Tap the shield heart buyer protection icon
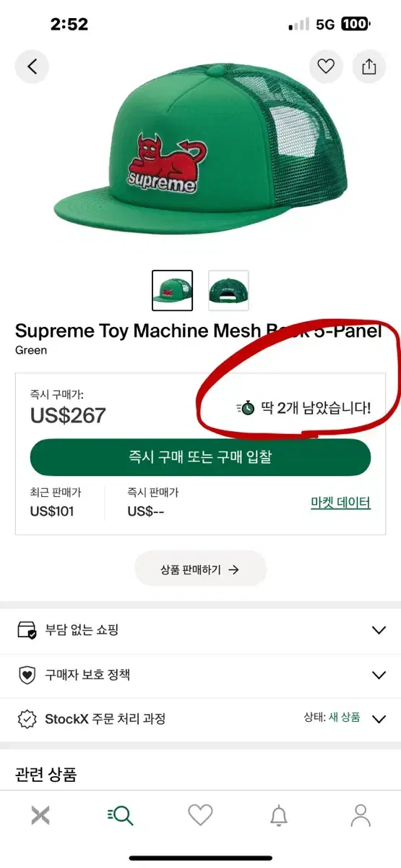 pos(27,675)
